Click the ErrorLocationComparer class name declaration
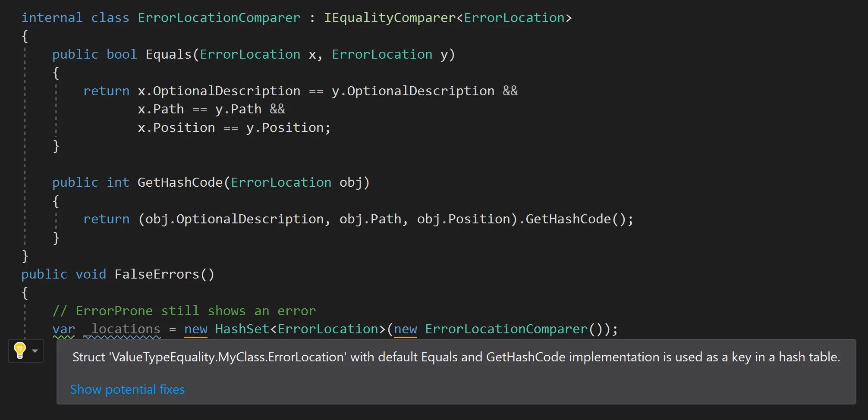 219,18
